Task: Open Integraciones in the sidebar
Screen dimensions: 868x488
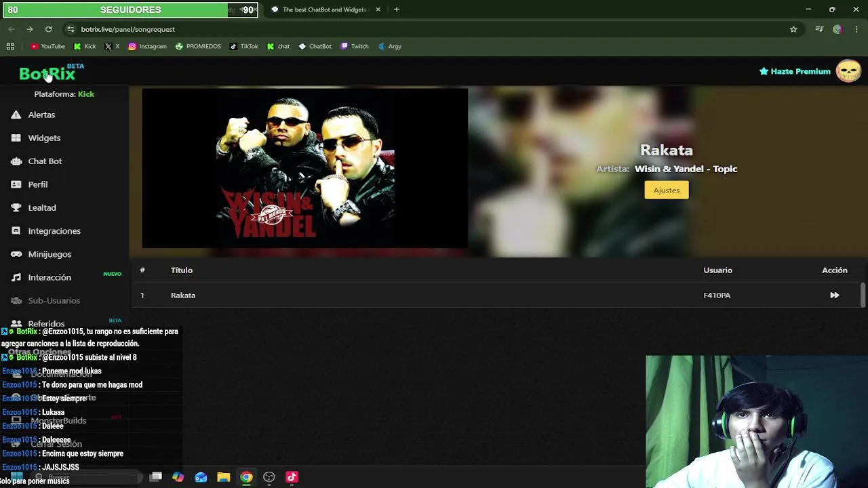Action: (54, 231)
